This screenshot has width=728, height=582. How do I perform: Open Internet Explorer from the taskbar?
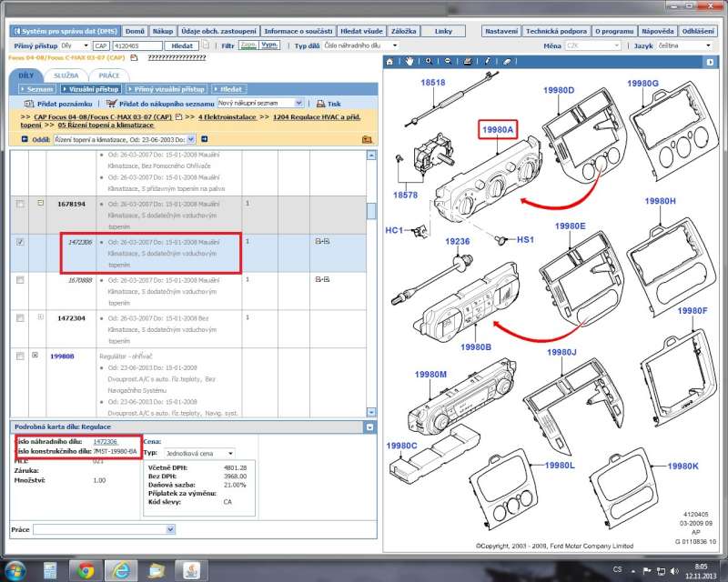[x=120, y=569]
